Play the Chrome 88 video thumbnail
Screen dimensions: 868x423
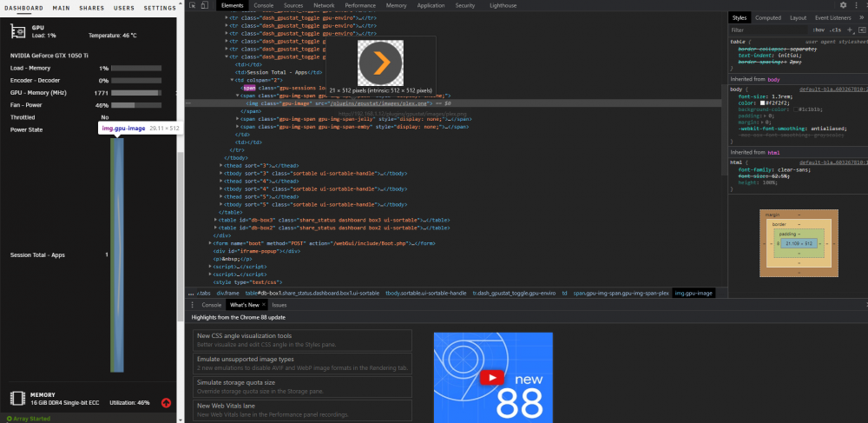coord(493,378)
